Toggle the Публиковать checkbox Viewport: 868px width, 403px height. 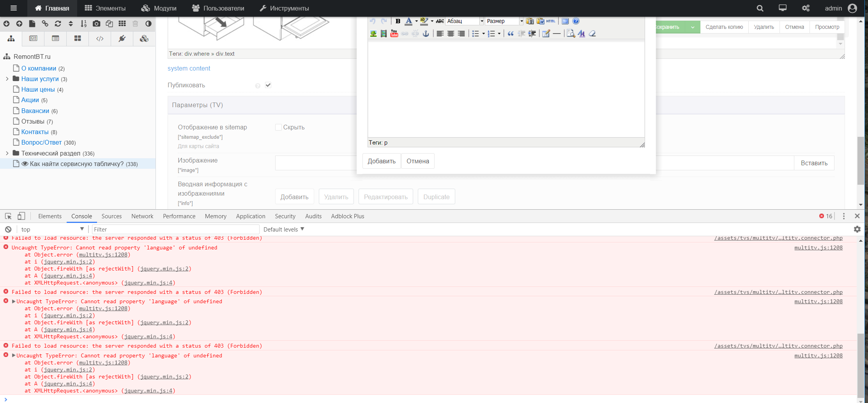point(268,85)
